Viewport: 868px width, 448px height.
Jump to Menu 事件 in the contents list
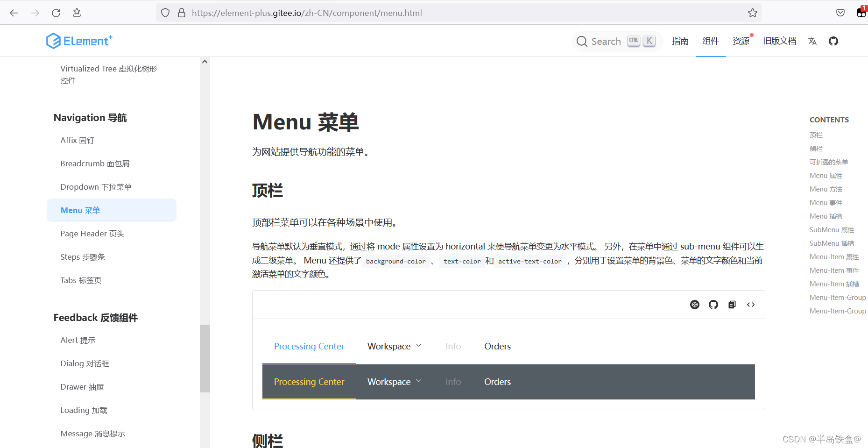pyautogui.click(x=826, y=203)
